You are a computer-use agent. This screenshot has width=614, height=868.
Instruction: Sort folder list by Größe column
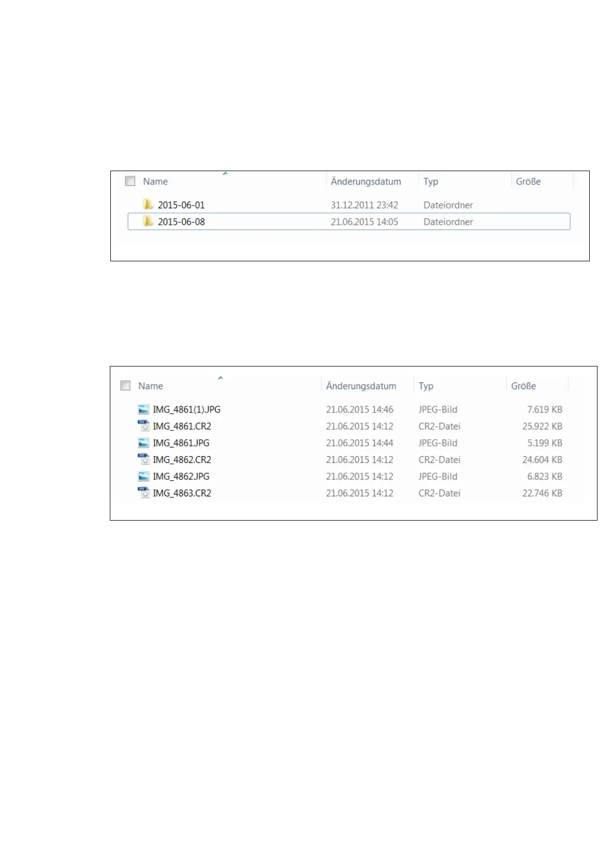528,181
